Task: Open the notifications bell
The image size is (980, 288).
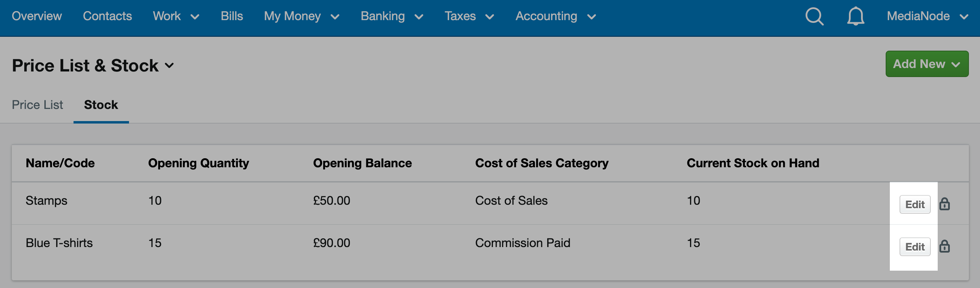Action: (x=856, y=16)
